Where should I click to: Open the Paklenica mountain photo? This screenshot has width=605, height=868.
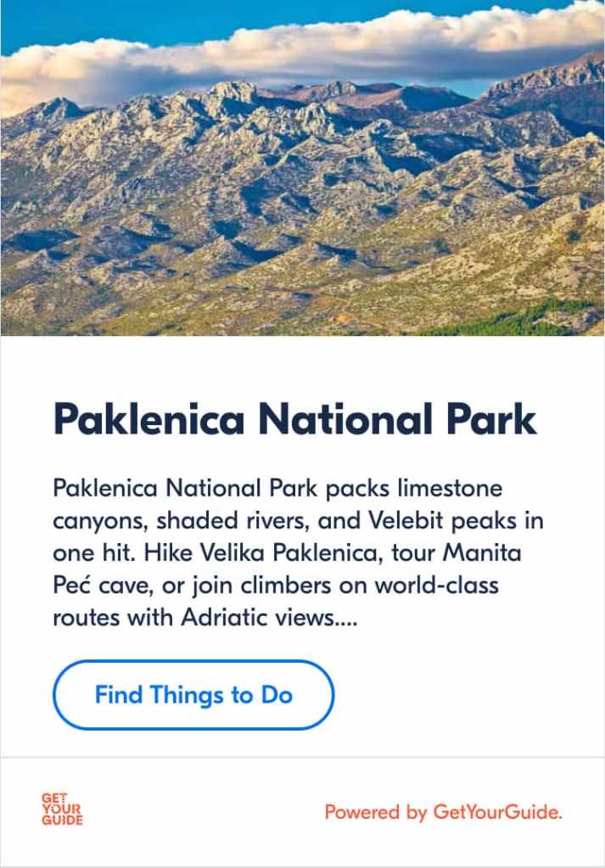[x=302, y=195]
